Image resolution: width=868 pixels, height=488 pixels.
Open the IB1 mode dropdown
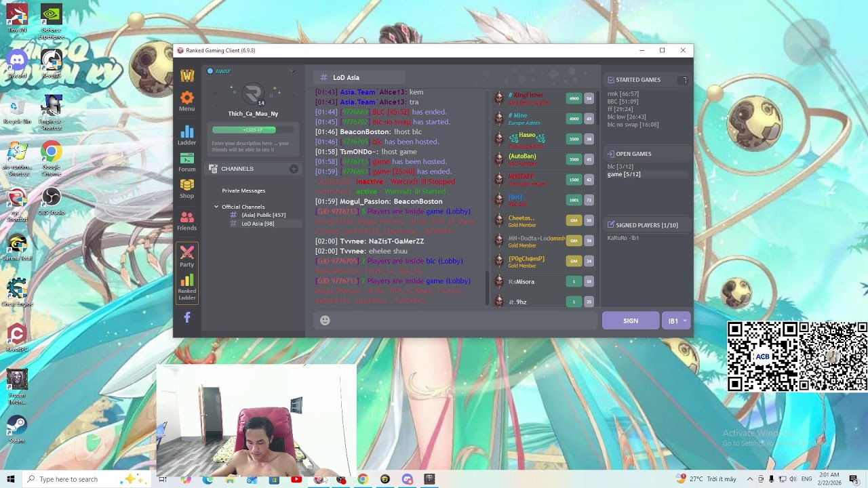click(677, 321)
